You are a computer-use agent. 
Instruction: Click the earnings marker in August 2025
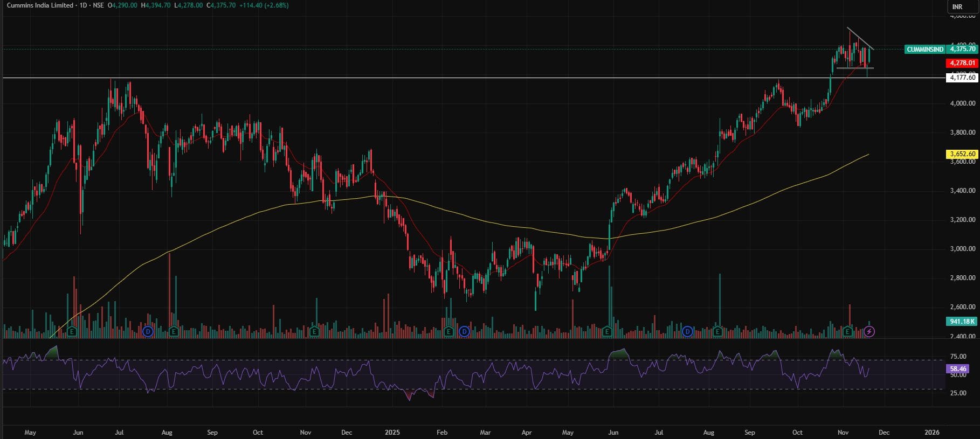tap(717, 332)
